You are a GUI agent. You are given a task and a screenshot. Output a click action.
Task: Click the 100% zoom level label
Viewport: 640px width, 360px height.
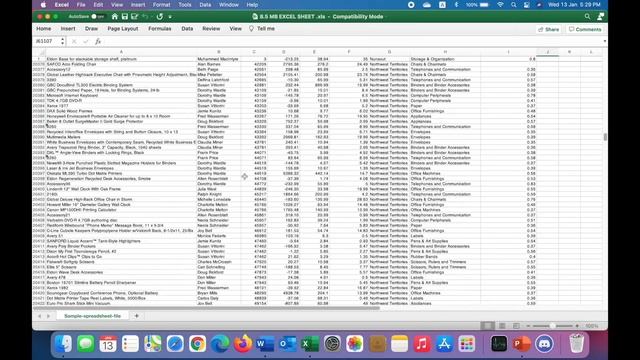pos(591,326)
